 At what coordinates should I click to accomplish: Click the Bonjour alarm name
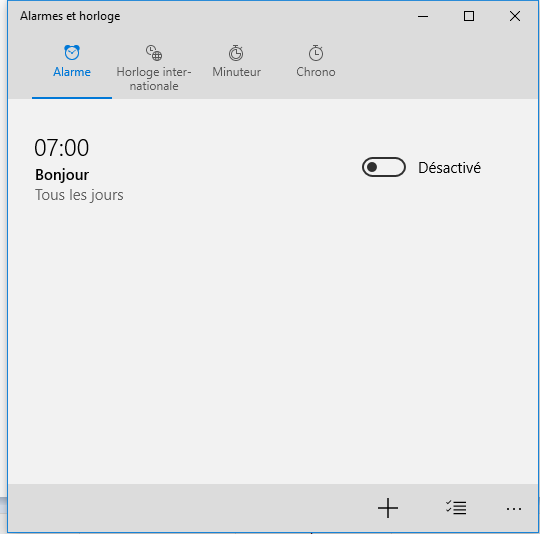(62, 175)
